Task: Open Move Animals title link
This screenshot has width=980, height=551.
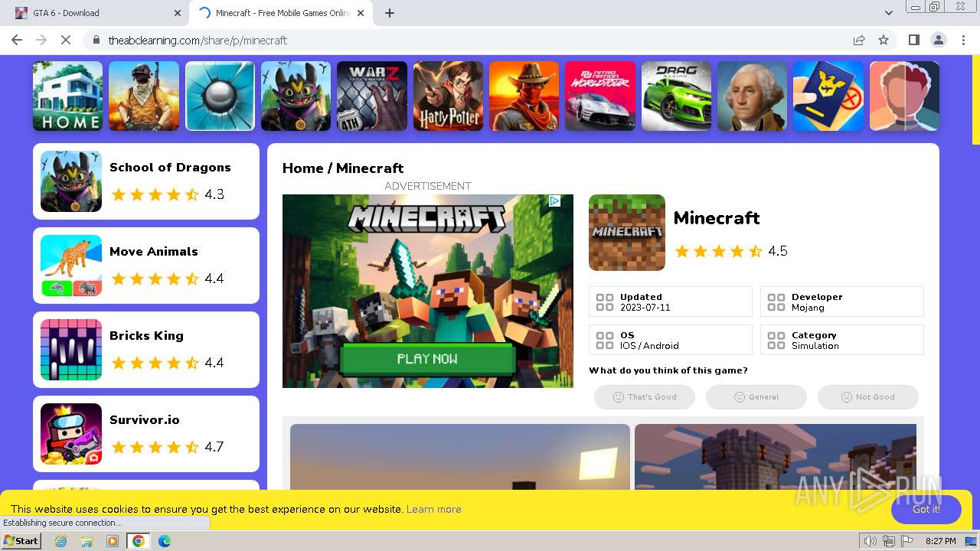Action: (154, 252)
